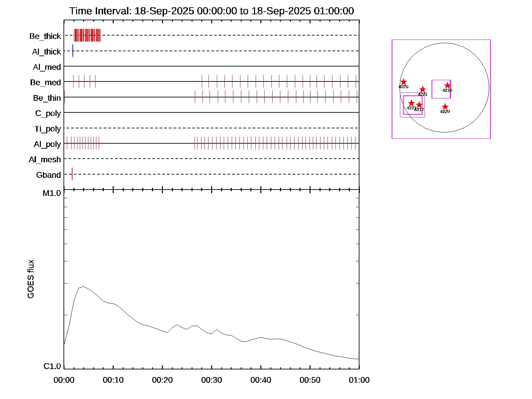
Task: Click the 00:30 time axis label
Action: [211, 380]
